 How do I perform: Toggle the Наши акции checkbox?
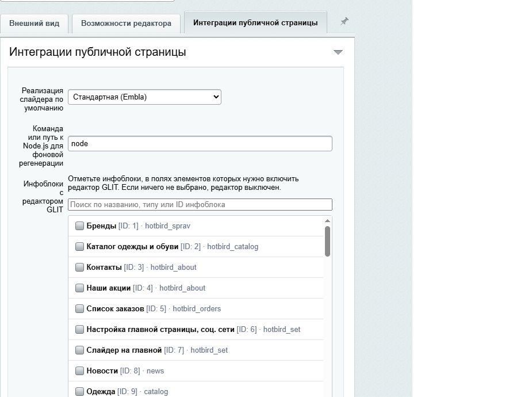(x=79, y=288)
